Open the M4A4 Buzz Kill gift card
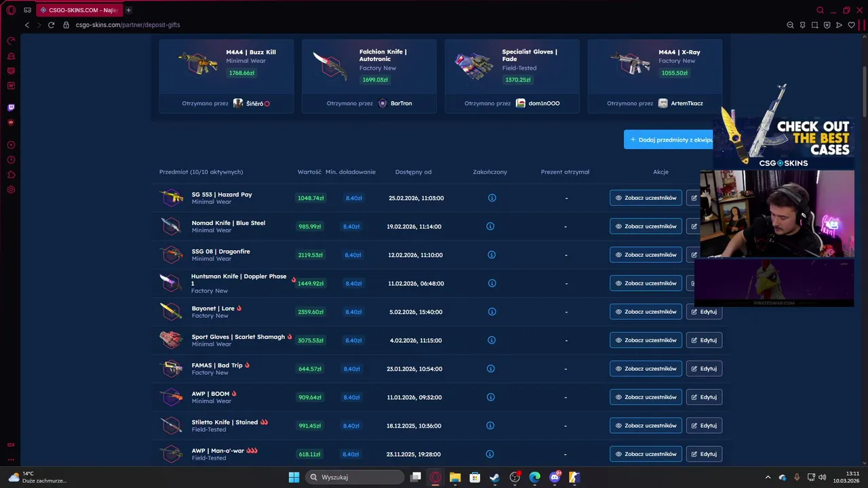 (x=226, y=76)
